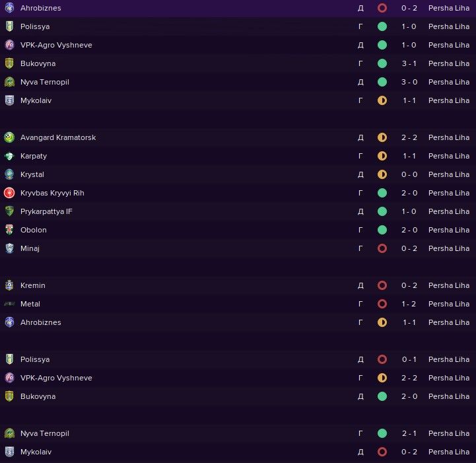Viewport: 476px width, 463px height.
Task: Click the Karpaty club badge icon
Action: click(x=9, y=156)
